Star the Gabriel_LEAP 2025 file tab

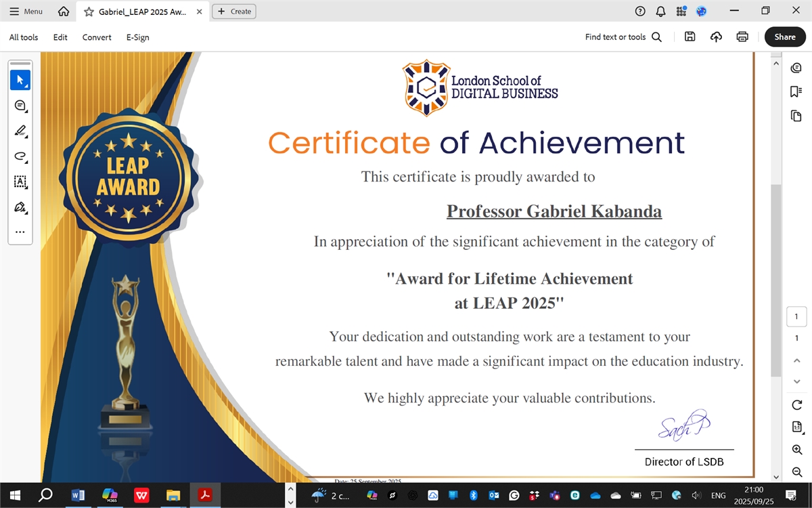coord(89,12)
